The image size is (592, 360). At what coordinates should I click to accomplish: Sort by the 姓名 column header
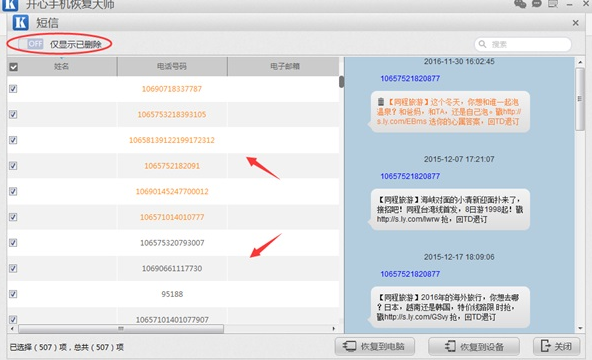coord(62,66)
